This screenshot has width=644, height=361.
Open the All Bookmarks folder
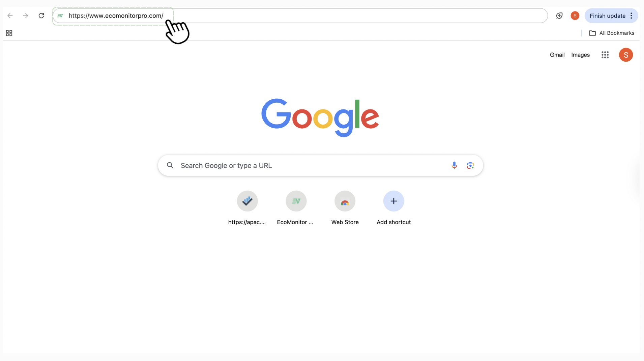click(x=611, y=33)
